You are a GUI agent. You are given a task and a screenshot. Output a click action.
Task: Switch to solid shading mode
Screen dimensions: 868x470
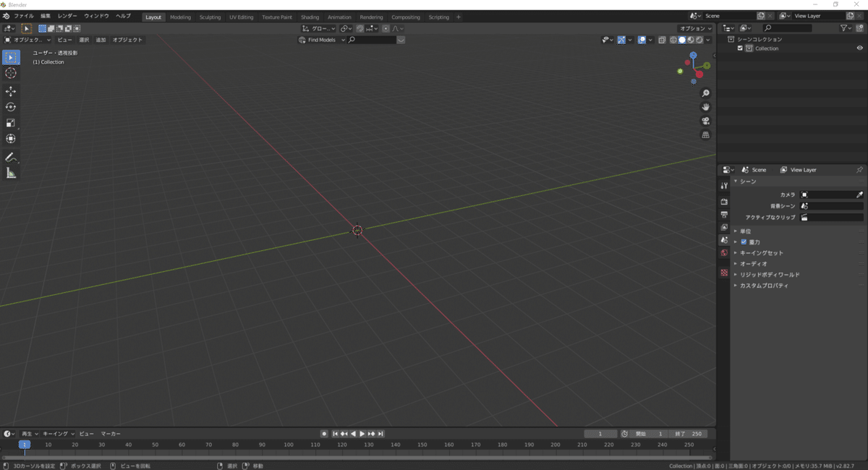coord(682,40)
